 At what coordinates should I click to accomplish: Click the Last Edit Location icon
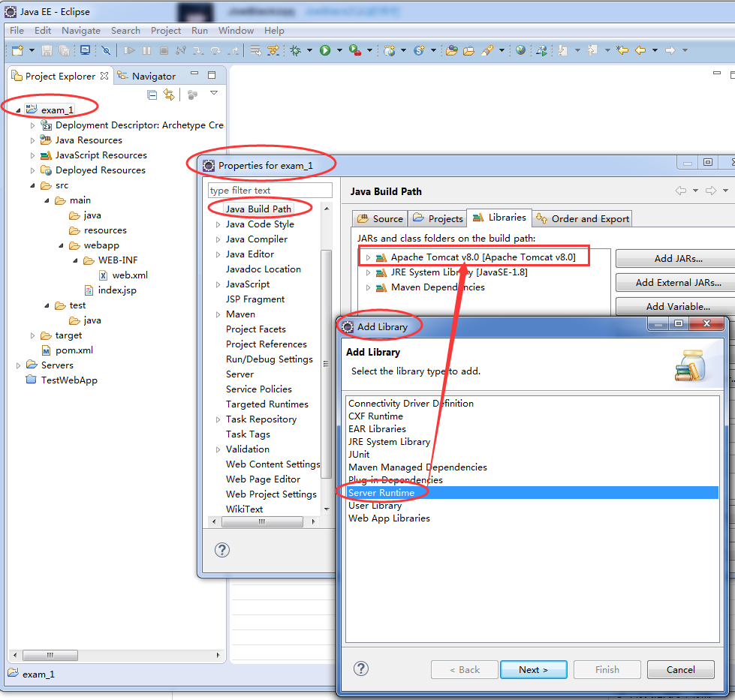click(622, 50)
